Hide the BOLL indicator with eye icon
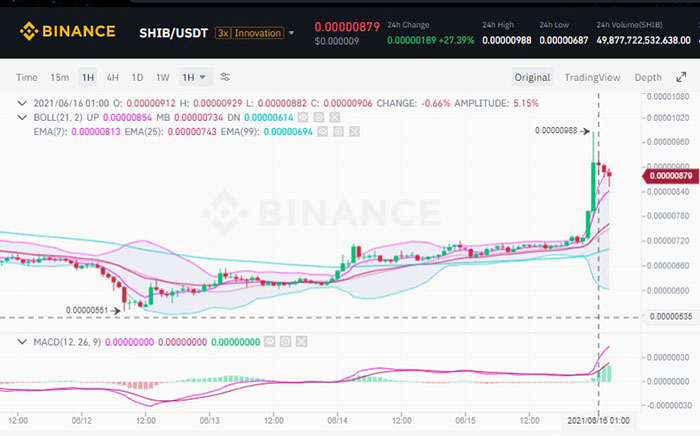This screenshot has width=700, height=436. [303, 117]
